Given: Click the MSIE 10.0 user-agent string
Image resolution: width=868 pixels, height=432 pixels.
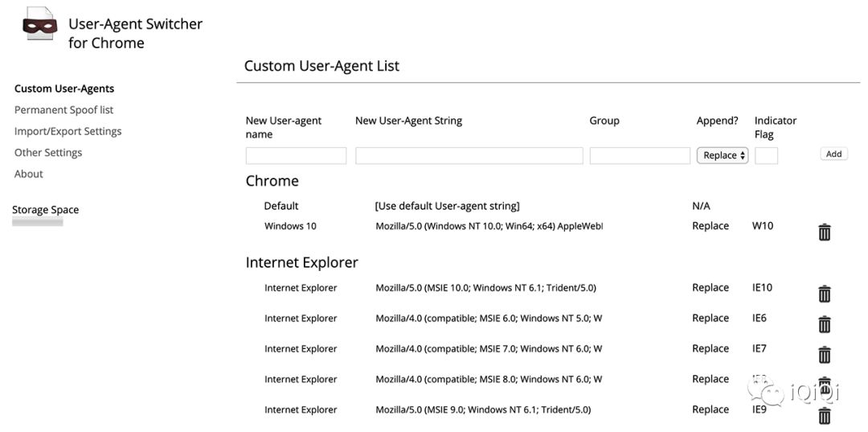Looking at the screenshot, I should coord(485,287).
